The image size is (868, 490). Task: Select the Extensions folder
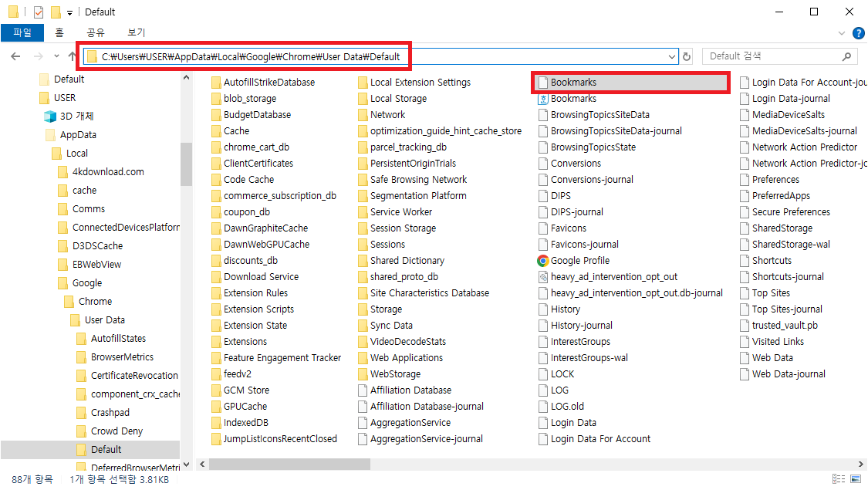coord(245,342)
